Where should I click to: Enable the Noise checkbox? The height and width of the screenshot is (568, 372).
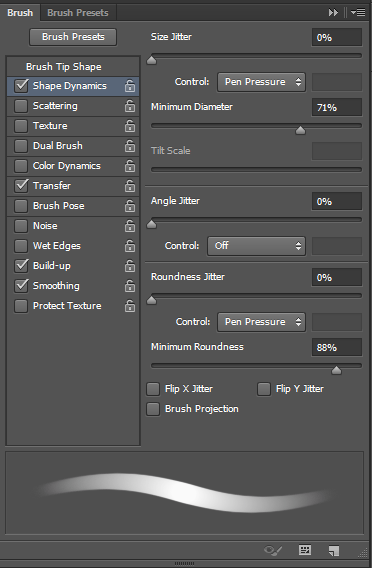[21, 226]
